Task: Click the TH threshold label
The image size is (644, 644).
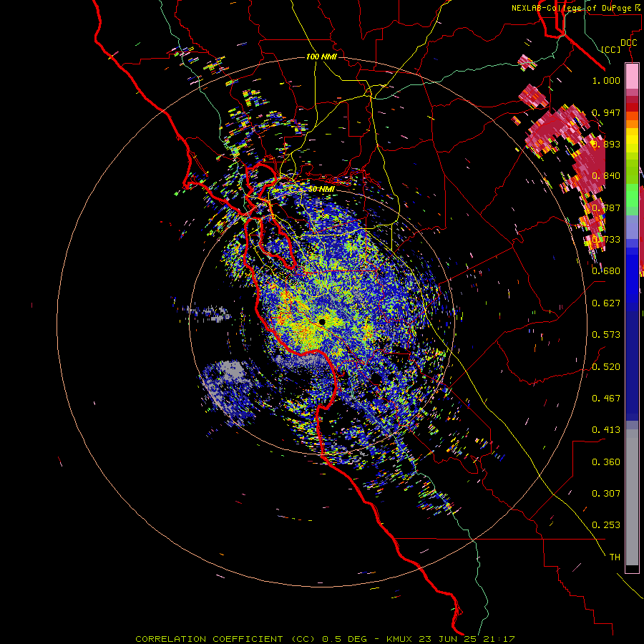Action: [x=615, y=557]
